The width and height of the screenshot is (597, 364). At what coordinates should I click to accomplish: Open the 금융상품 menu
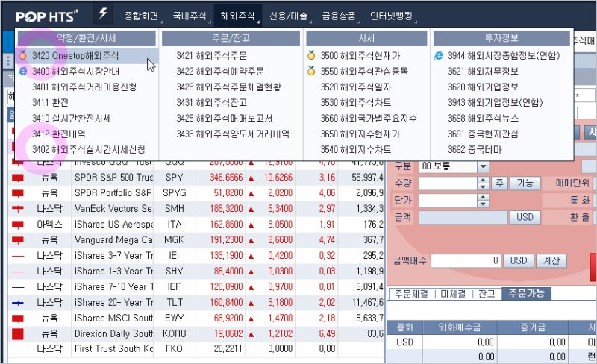coord(339,16)
